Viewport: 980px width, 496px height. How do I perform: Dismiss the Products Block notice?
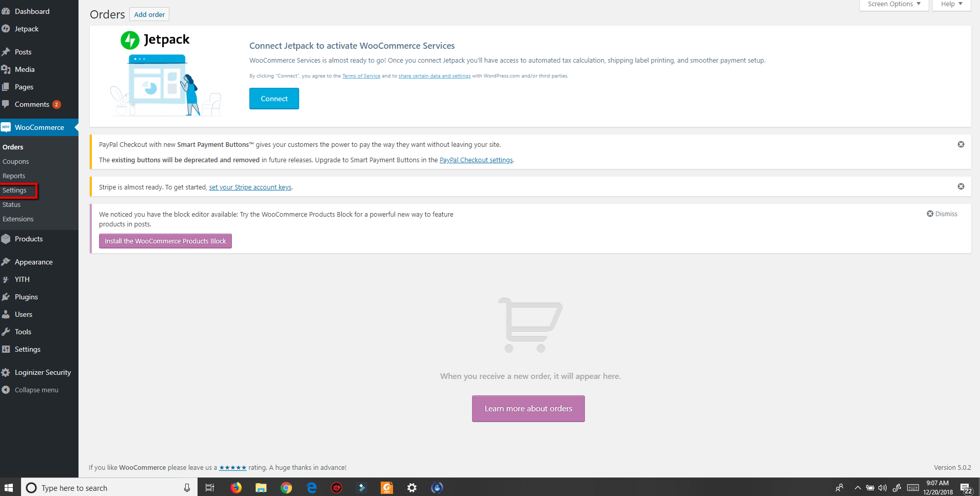942,214
